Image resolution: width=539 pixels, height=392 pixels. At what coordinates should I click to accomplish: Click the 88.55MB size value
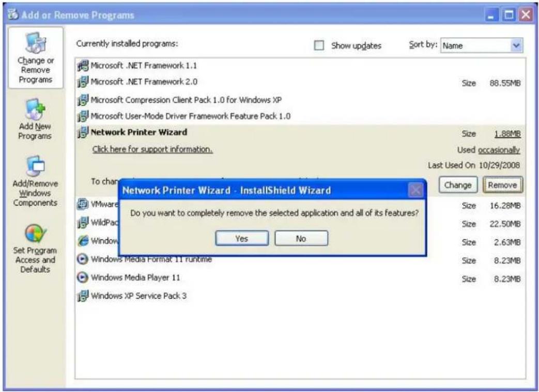point(505,83)
